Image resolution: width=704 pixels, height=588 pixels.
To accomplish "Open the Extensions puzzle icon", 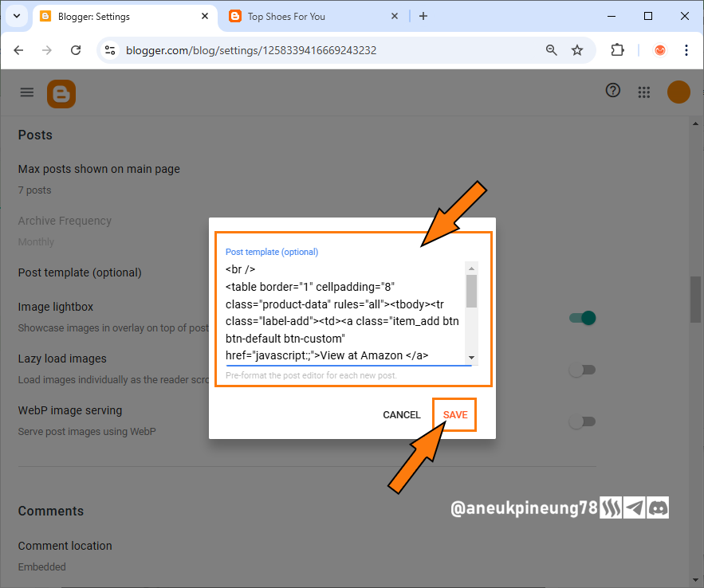I will (617, 50).
